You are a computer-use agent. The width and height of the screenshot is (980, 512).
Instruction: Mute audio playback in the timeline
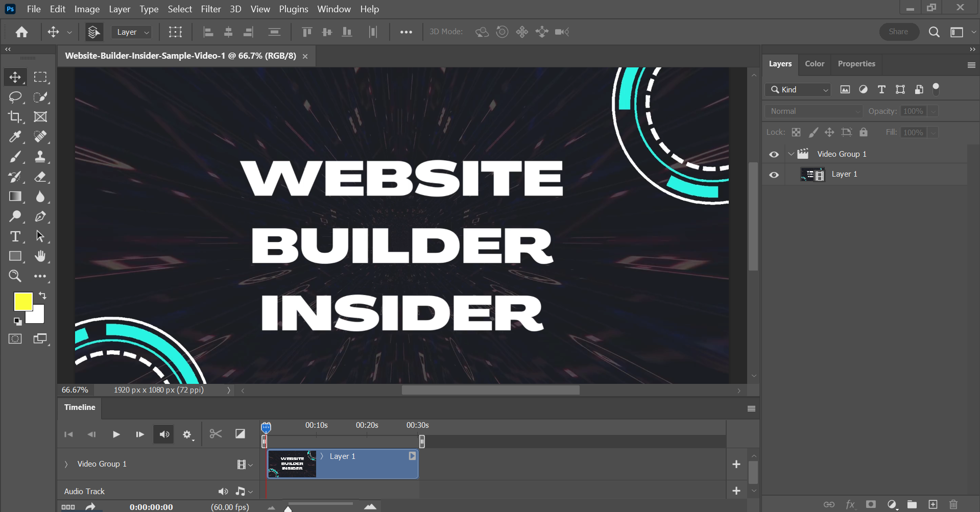[164, 434]
